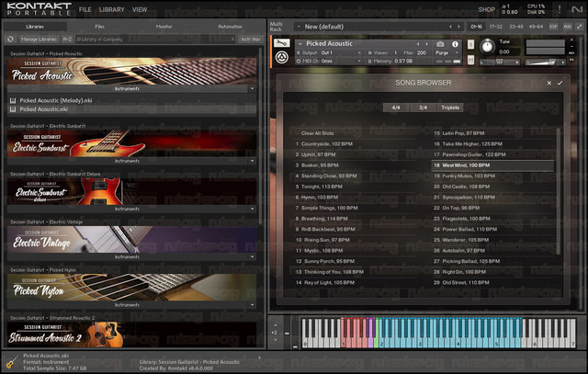Screen dimensions: 588x374
Task: Click the library refresh icon
Action: (10, 39)
